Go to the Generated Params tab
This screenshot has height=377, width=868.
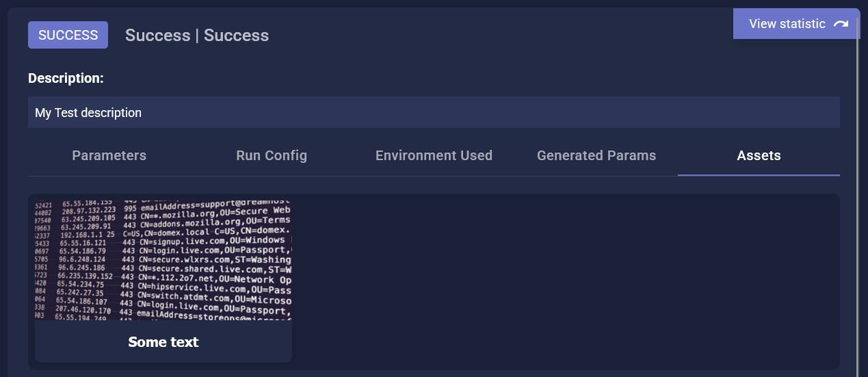(596, 155)
